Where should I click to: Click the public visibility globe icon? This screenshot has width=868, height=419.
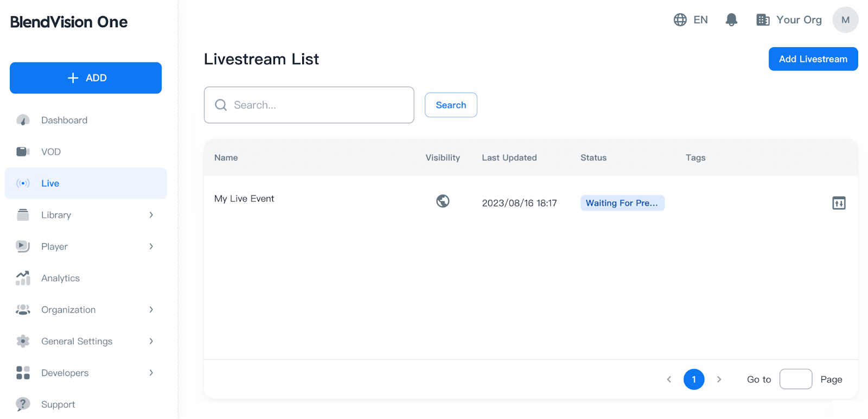tap(443, 201)
